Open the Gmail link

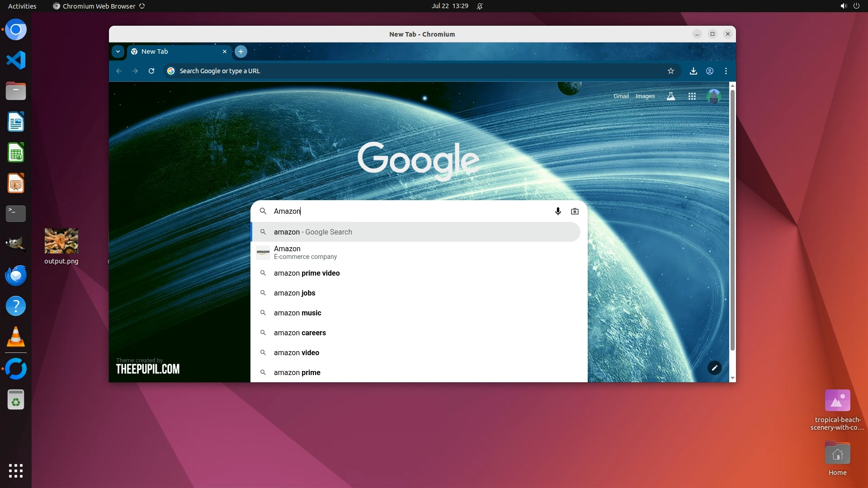point(621,96)
